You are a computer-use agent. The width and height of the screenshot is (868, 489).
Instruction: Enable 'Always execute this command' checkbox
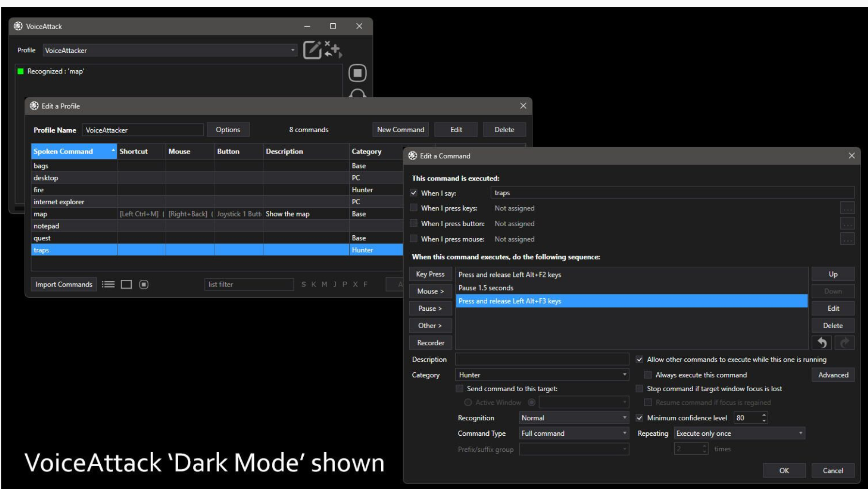pos(648,375)
